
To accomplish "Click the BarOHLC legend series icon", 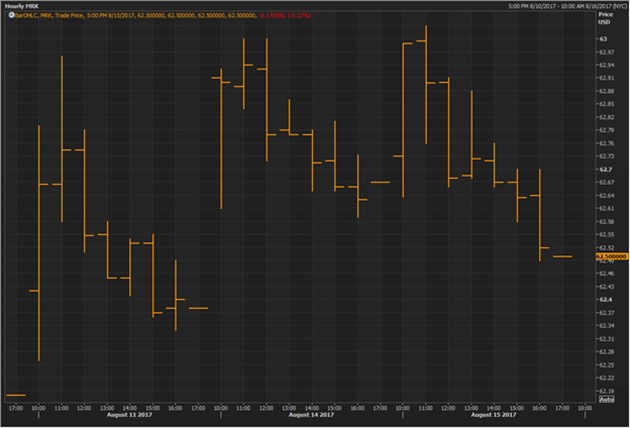I will coord(8,17).
